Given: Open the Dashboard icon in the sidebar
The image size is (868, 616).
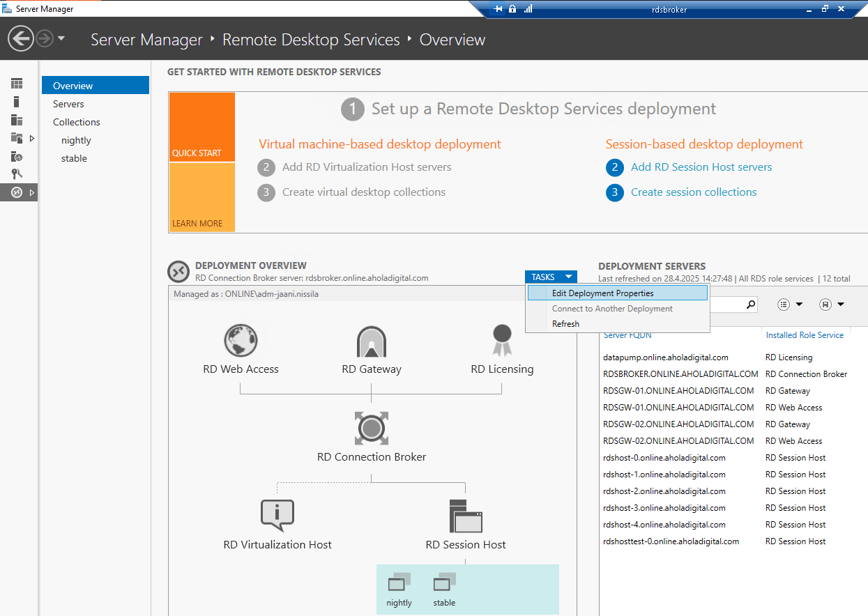Looking at the screenshot, I should coord(17,84).
